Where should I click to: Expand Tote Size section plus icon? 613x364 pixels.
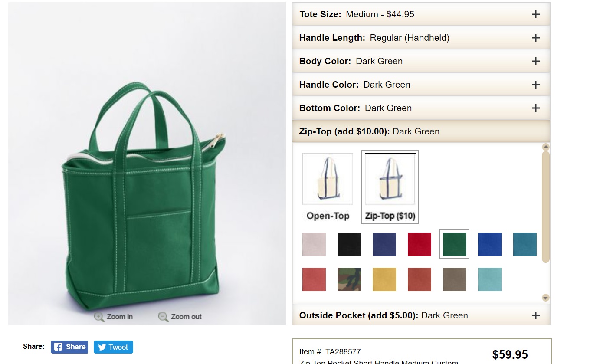tap(536, 14)
